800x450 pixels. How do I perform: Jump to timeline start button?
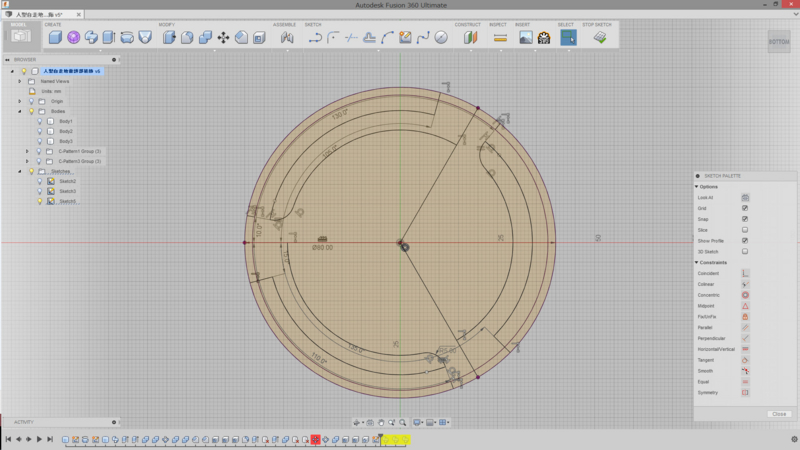(x=9, y=439)
